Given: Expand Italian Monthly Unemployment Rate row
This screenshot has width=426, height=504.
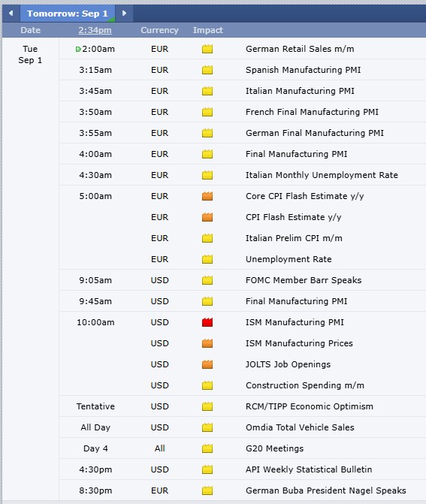Looking at the screenshot, I should pyautogui.click(x=243, y=175).
